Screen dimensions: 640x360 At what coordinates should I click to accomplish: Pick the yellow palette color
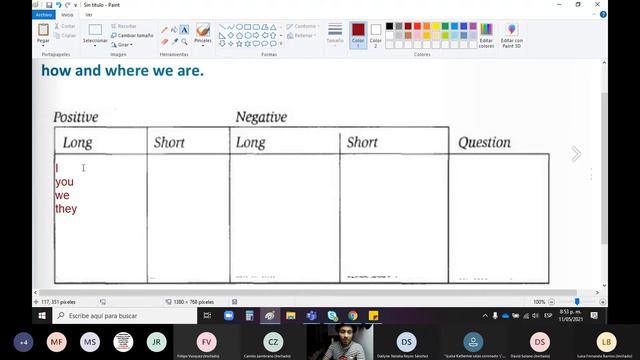[x=436, y=26]
